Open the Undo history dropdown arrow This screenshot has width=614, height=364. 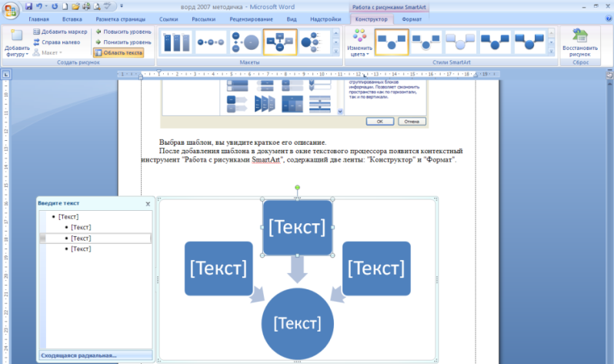point(46,6)
